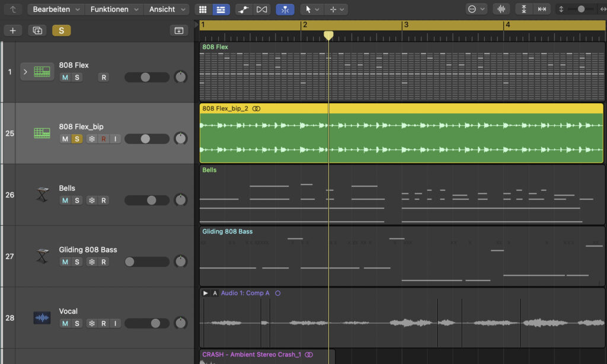Toggle the Flex bowtie button
This screenshot has width=607, height=364.
(x=261, y=9)
